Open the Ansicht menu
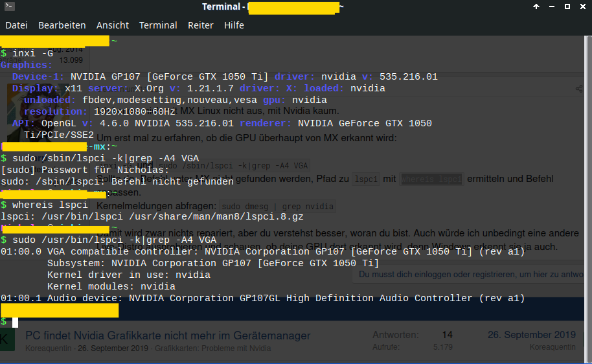 (x=113, y=25)
